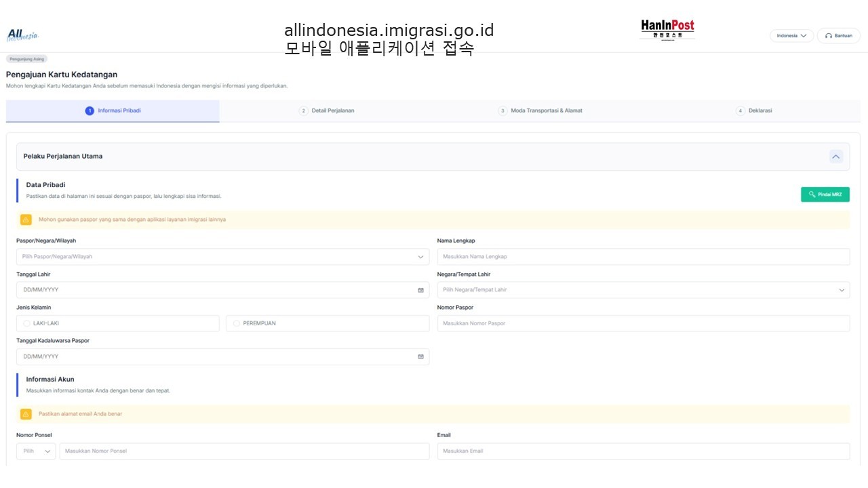Click warning icon beside passport notice
This screenshot has width=868, height=488.
click(26, 220)
